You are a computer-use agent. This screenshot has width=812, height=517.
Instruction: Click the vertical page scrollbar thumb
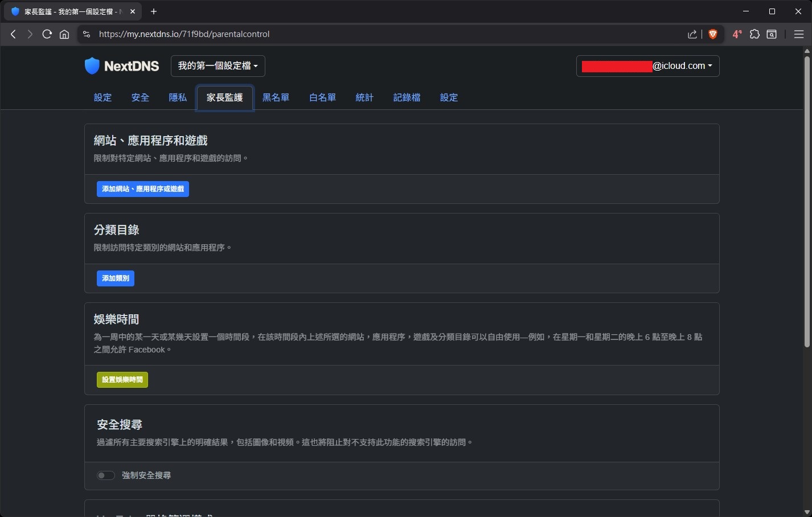[x=807, y=201]
